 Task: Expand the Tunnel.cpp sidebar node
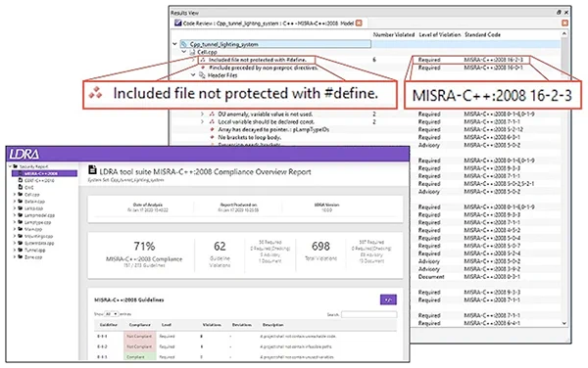point(15,250)
